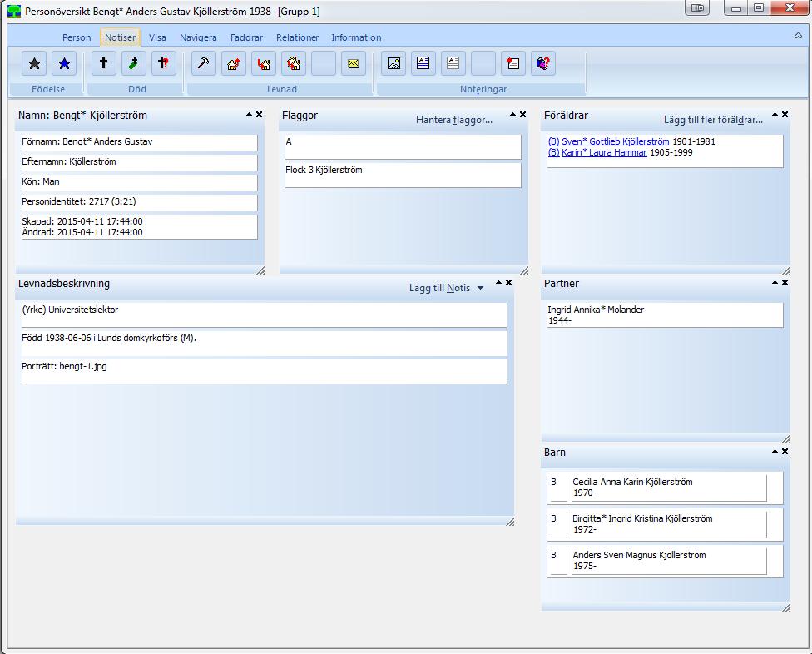This screenshot has width=812, height=654.
Task: Switch to the Relationer tab
Action: tap(297, 37)
